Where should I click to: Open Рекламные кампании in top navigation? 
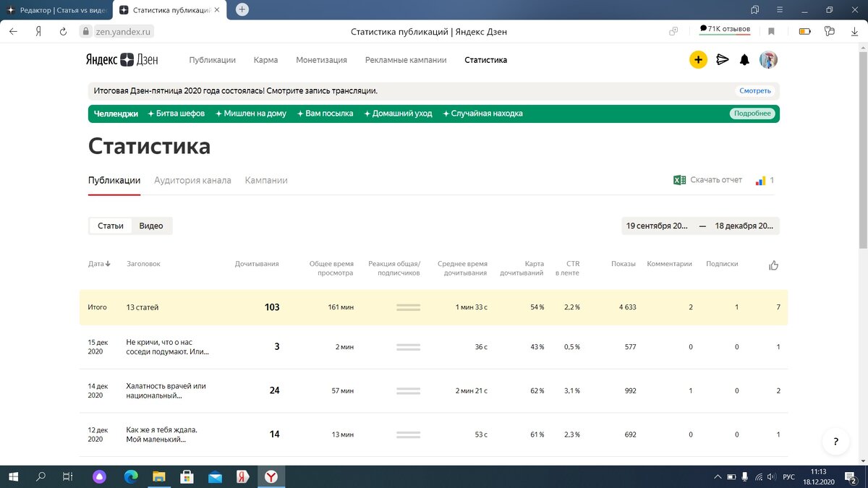click(406, 60)
